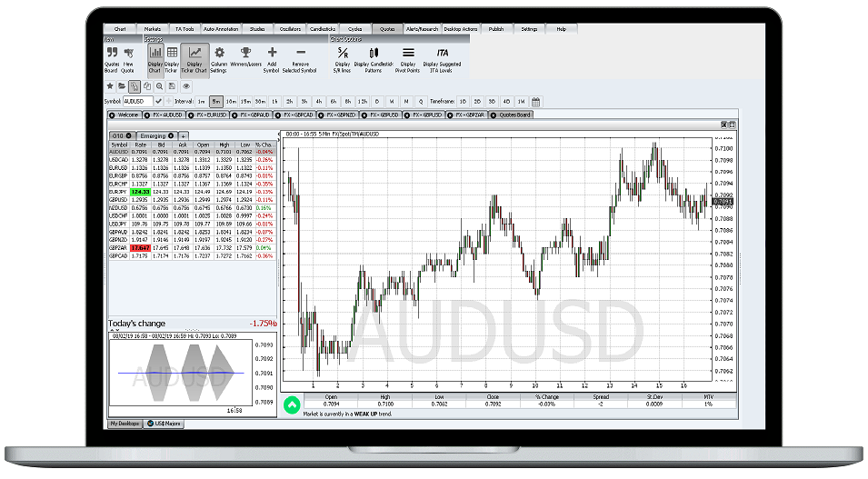
Task: Open the calendar date picker icon
Action: click(x=535, y=101)
